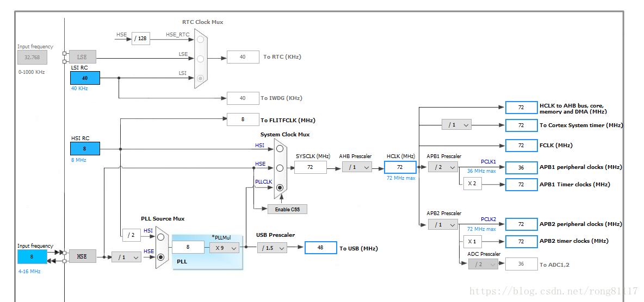Click the HSE oscillator block
The width and height of the screenshot is (644, 302).
(x=83, y=256)
